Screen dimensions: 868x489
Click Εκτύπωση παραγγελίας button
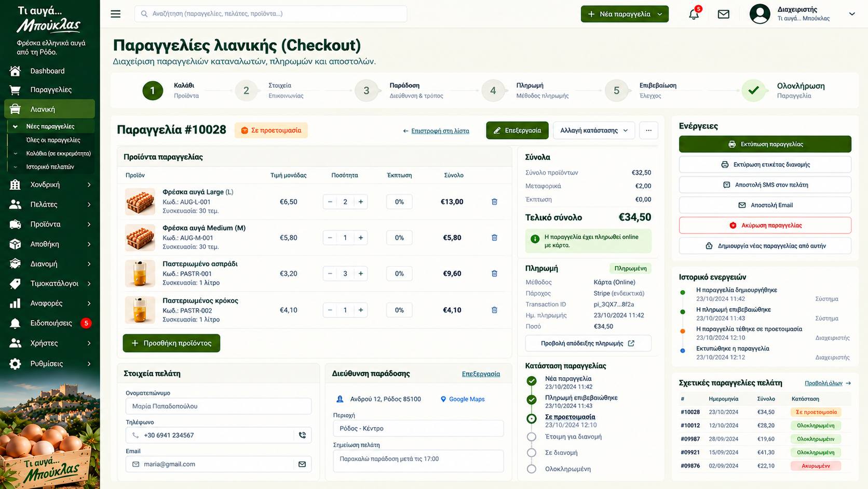pos(765,144)
